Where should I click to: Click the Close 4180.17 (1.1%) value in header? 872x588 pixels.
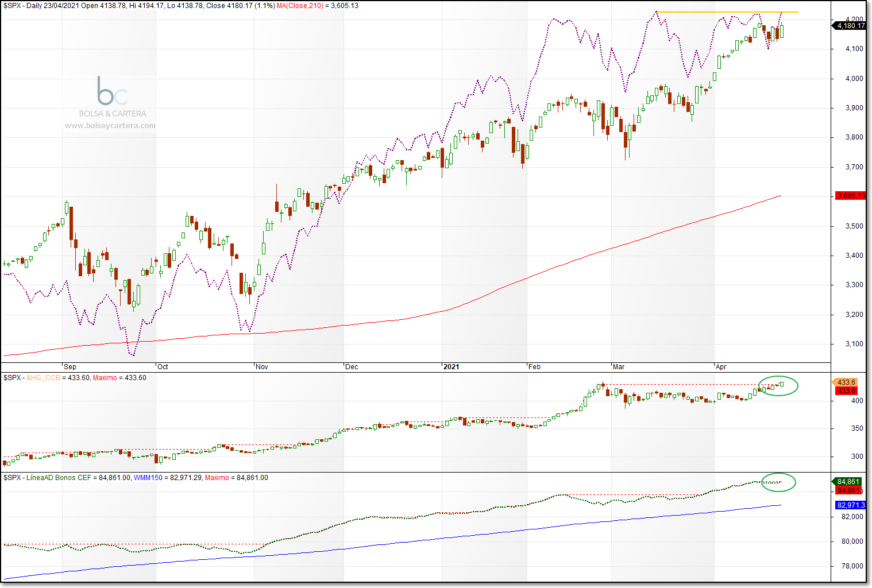241,6
